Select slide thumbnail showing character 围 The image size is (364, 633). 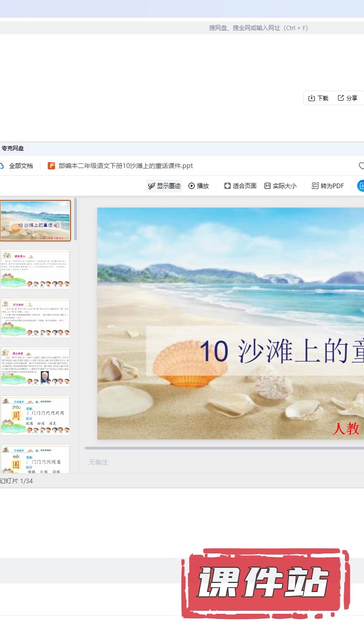point(35,459)
